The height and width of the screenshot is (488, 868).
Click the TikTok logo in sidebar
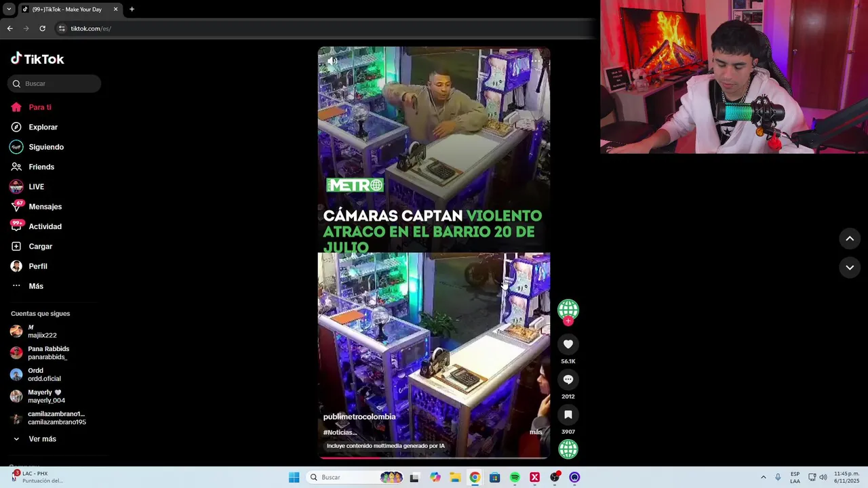[x=37, y=59]
